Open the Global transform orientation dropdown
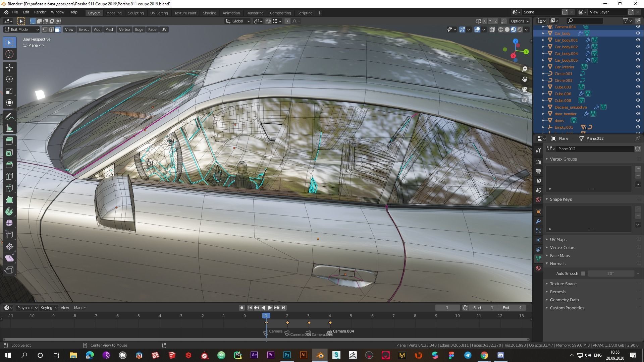The height and width of the screenshot is (362, 644). tap(238, 21)
